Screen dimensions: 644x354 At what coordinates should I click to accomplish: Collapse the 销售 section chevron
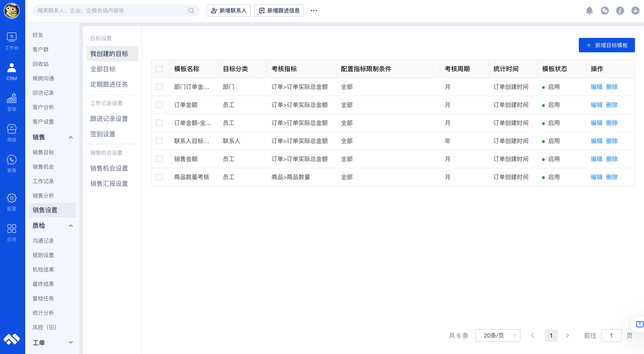tap(71, 137)
